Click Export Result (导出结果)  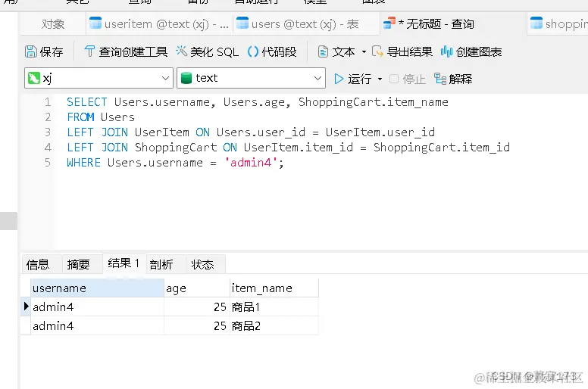(402, 51)
